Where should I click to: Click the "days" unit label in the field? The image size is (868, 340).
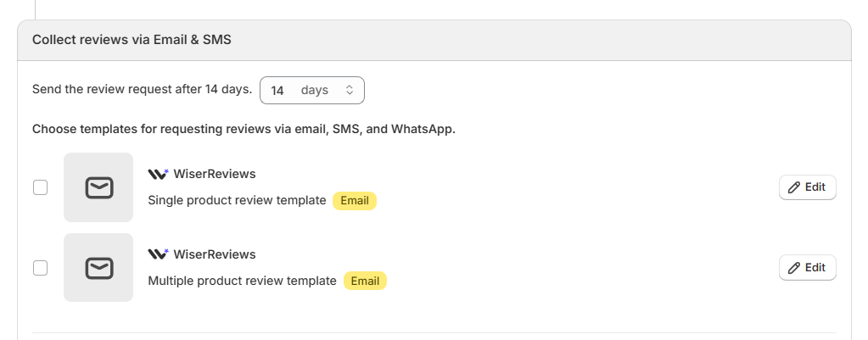pos(315,90)
